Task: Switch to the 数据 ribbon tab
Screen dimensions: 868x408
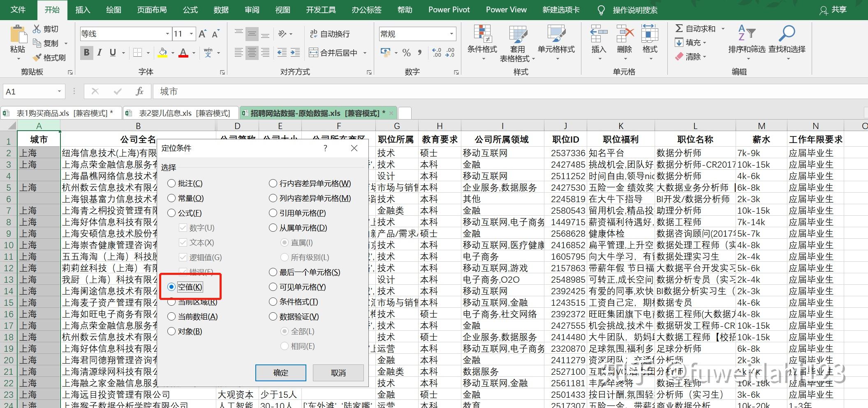Action: click(221, 10)
